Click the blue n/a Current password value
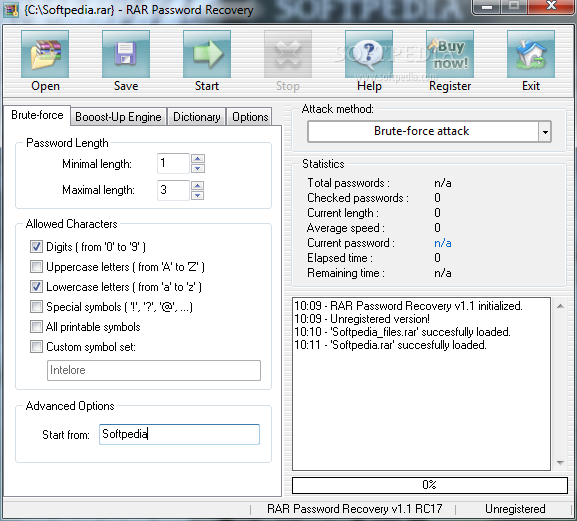Viewport: 577px width, 521px height. coord(443,243)
